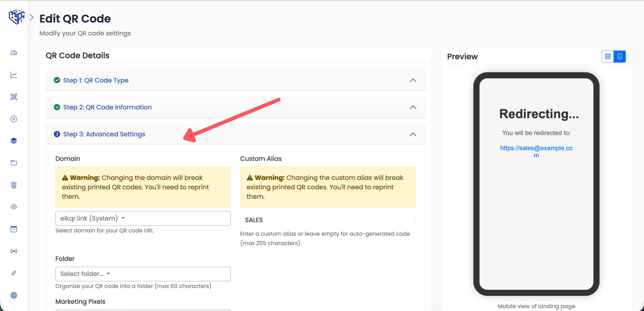This screenshot has height=311, width=644.
Task: Open the folders section in sidebar
Action: pos(14,163)
